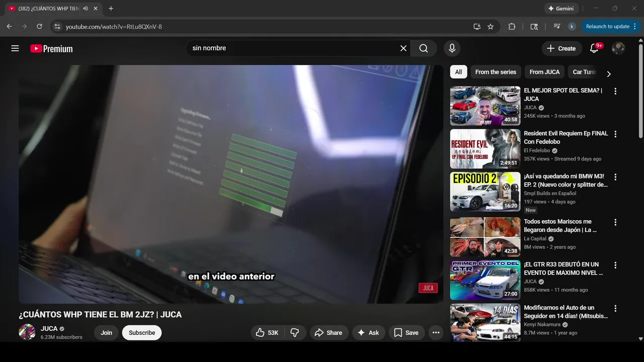644x362 pixels.
Task: View site information icon in address bar
Action: tap(57, 26)
